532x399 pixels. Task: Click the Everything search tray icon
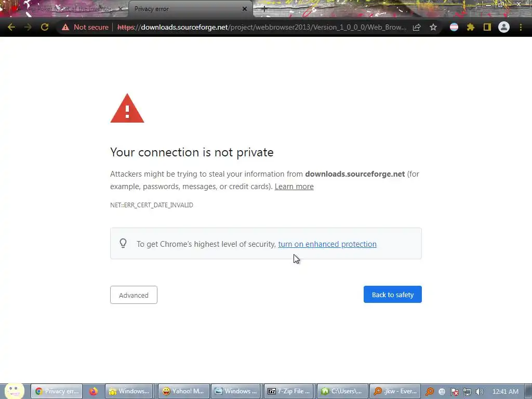[430, 392]
